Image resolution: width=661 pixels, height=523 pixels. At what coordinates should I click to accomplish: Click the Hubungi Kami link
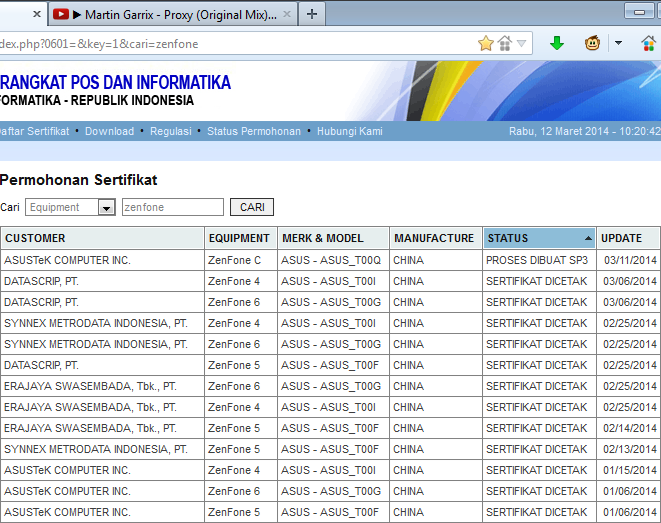349,131
